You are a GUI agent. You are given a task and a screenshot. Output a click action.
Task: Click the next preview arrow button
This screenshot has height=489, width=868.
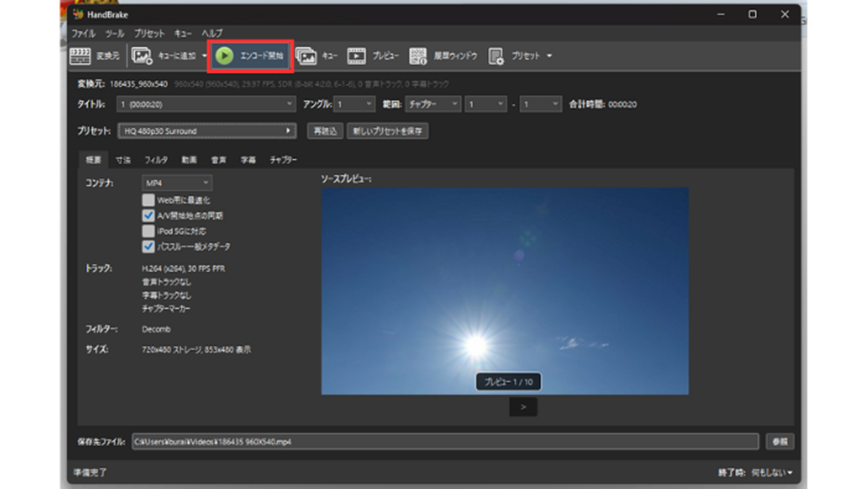coord(523,407)
